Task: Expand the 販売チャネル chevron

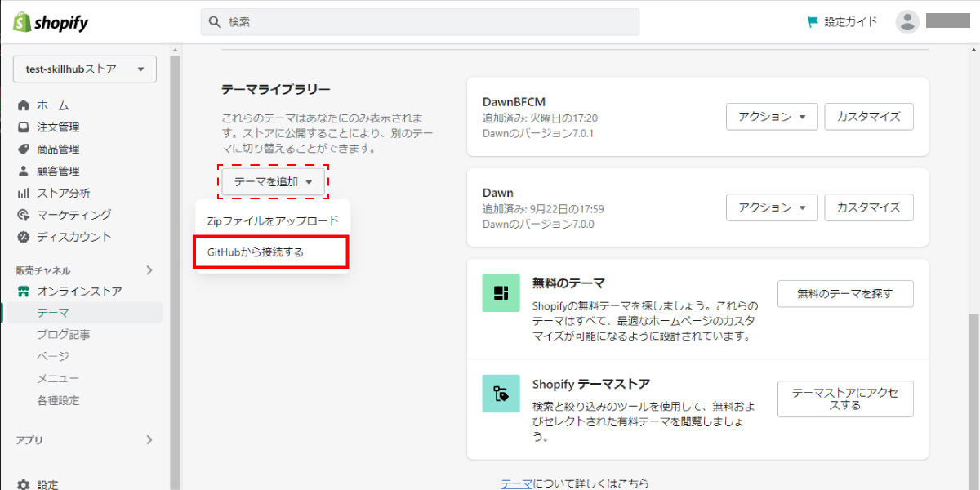Action: click(x=149, y=269)
